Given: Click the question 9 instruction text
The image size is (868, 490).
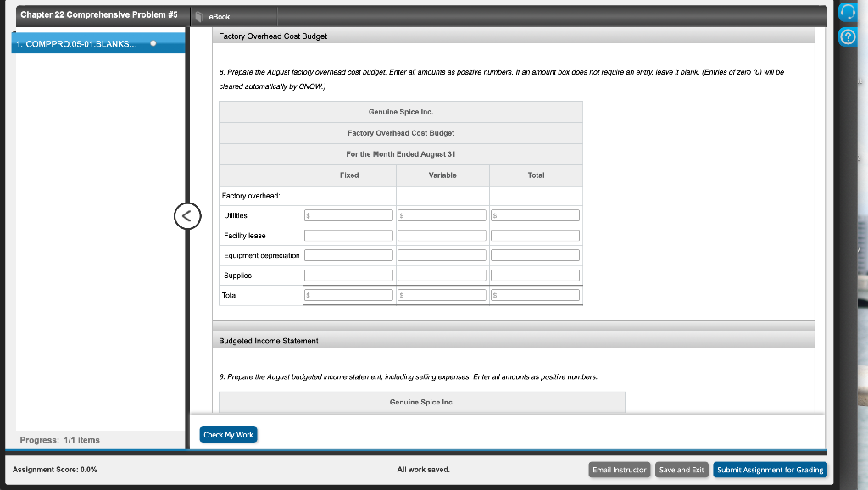Looking at the screenshot, I should pos(408,377).
